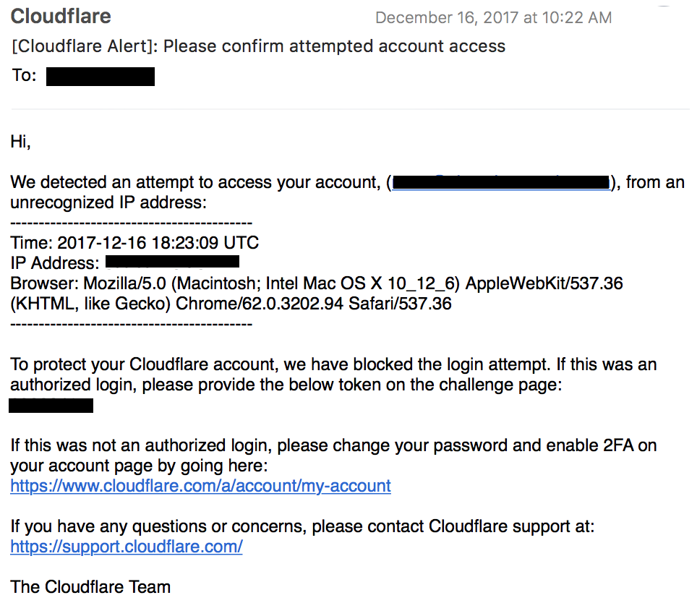697x616 pixels.
Task: Click the redacted account email link
Action: click(x=501, y=182)
